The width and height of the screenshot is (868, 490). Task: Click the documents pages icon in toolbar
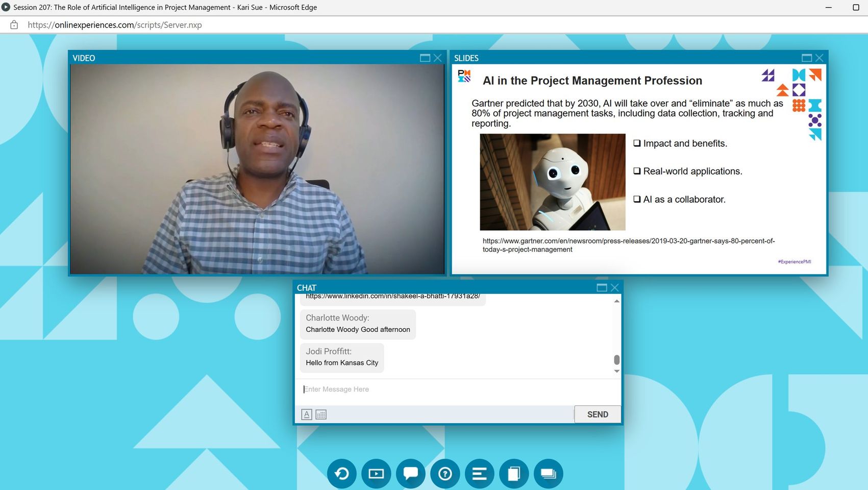click(514, 474)
